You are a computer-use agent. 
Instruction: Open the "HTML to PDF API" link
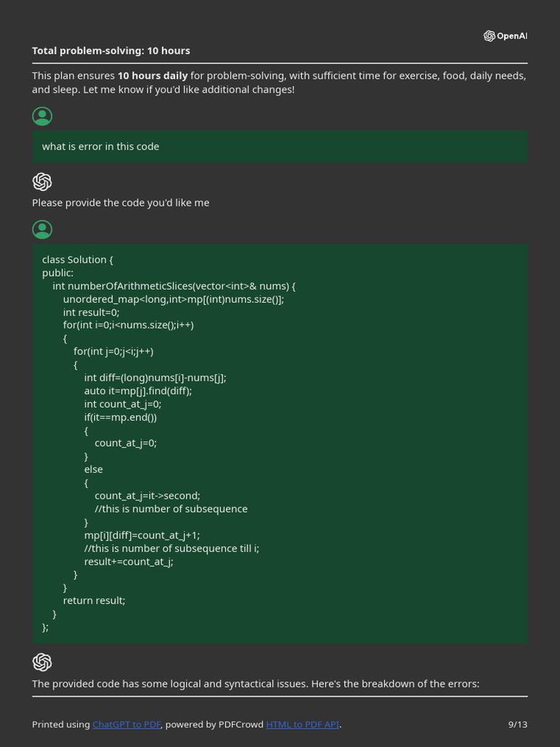(303, 724)
